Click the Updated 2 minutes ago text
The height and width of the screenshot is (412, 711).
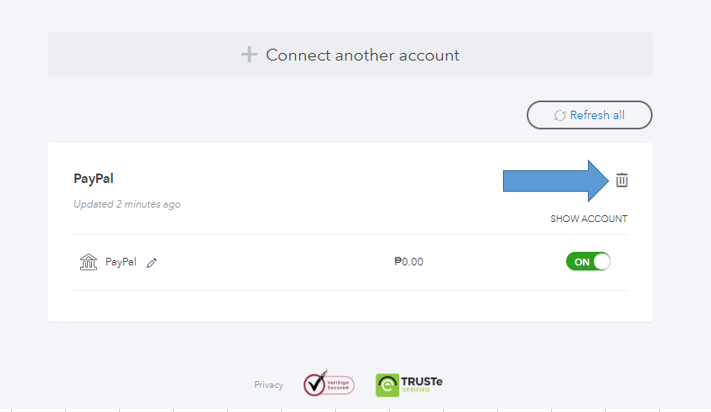(127, 204)
